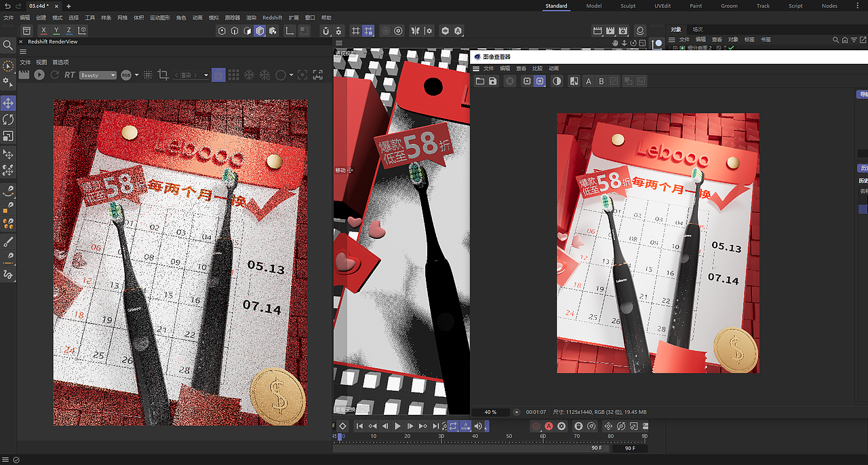
Task: Toggle the coordinate system icon next to Z
Action: [x=81, y=31]
